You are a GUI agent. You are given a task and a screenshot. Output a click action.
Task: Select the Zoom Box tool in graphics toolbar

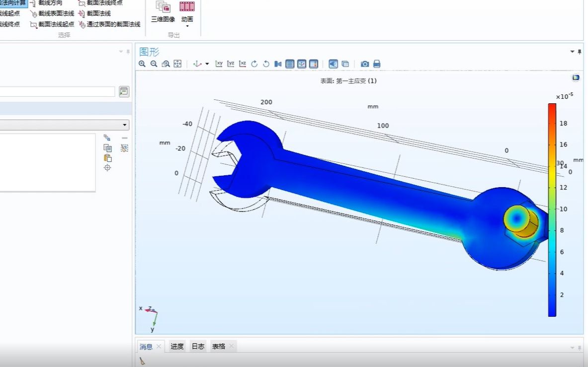pyautogui.click(x=166, y=64)
